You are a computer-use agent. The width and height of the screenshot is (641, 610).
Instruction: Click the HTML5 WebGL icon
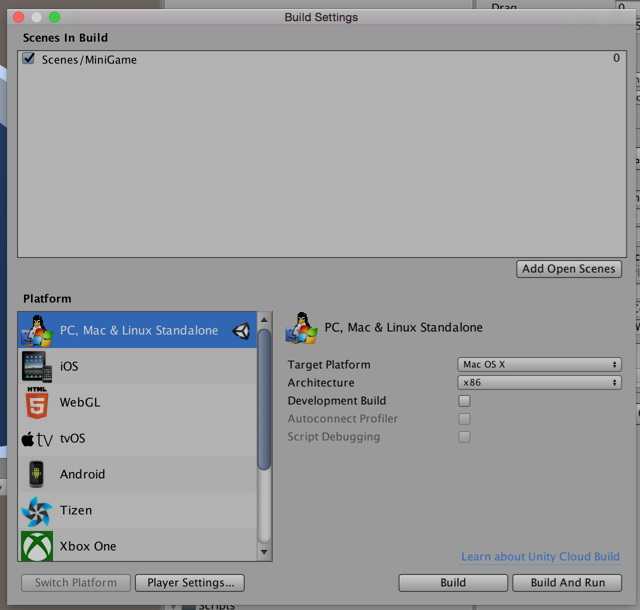pyautogui.click(x=37, y=403)
